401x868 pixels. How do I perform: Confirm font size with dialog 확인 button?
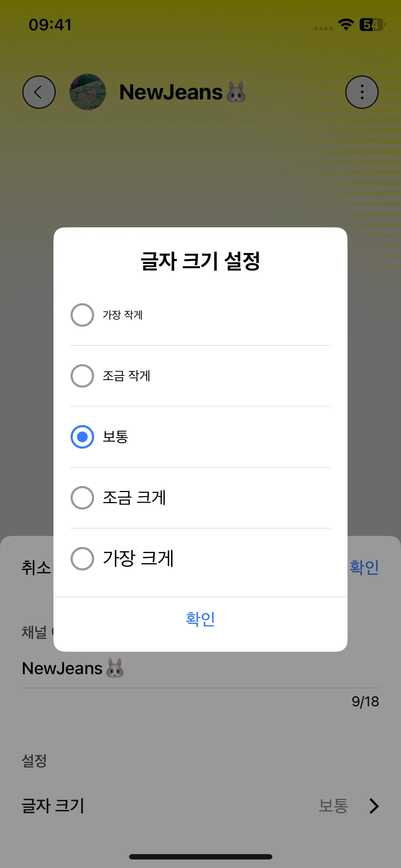pos(200,619)
